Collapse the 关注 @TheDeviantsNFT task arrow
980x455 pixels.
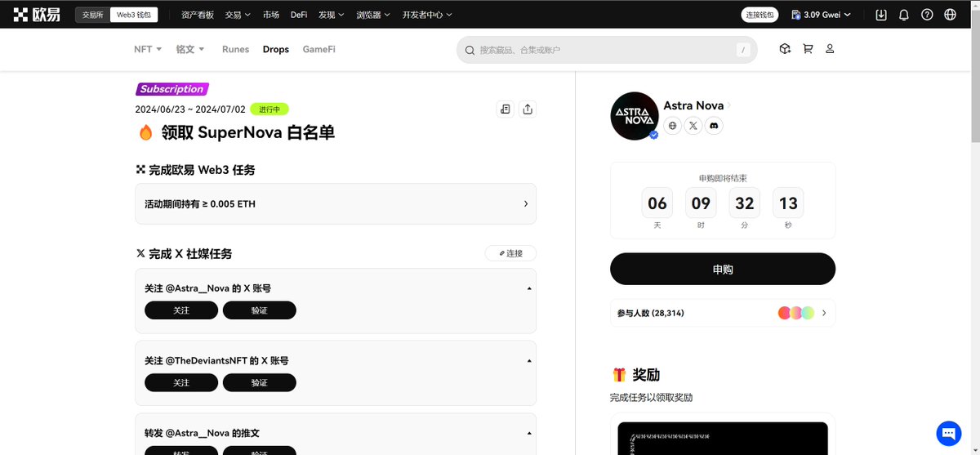pos(528,361)
